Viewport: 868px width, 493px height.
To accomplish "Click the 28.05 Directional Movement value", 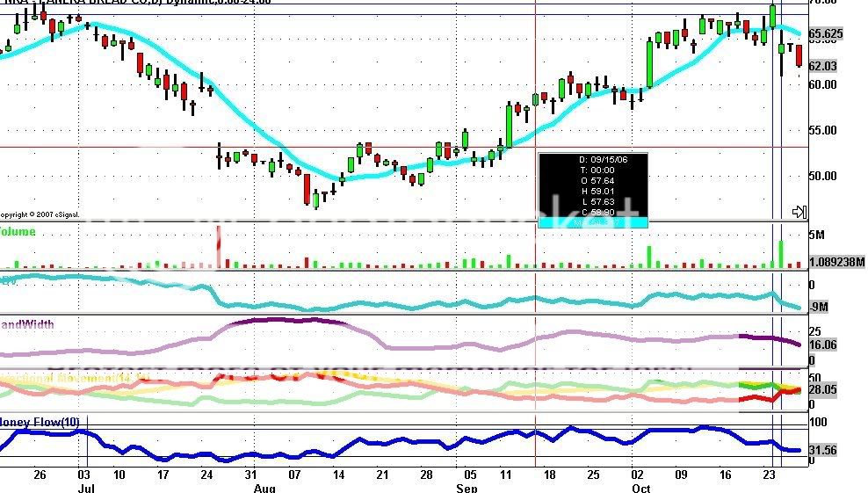I will pyautogui.click(x=822, y=390).
